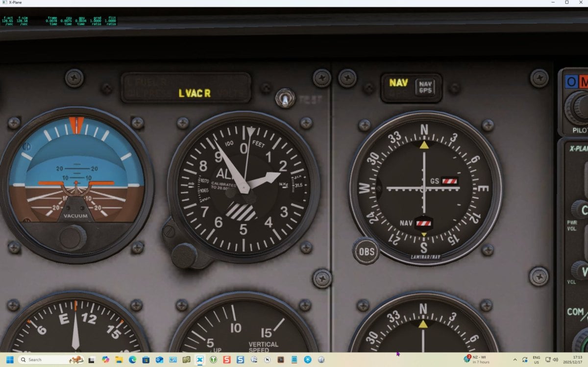588x367 pixels.
Task: Flip the annunciator TEST toggle switch
Action: pos(285,98)
